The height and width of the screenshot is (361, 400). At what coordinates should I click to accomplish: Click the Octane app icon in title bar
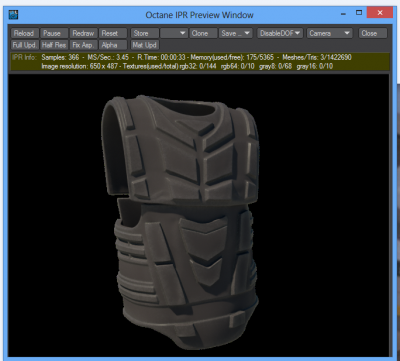(x=13, y=15)
